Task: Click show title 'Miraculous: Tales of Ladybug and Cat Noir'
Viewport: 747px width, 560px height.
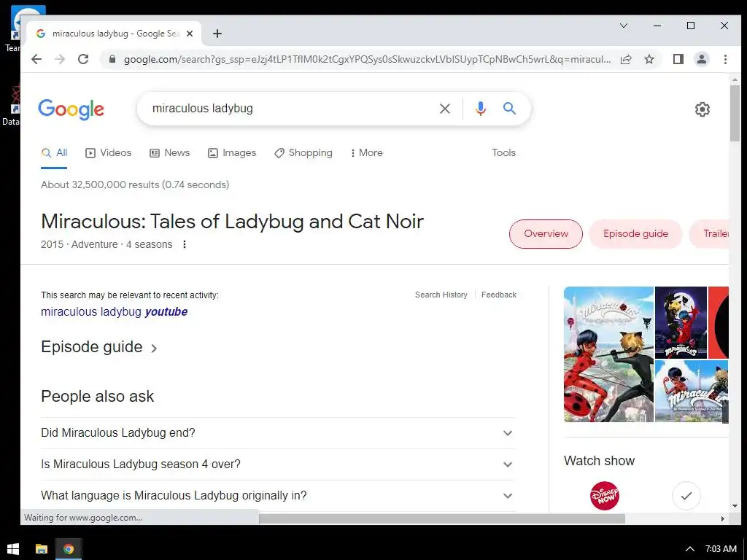Action: point(232,222)
